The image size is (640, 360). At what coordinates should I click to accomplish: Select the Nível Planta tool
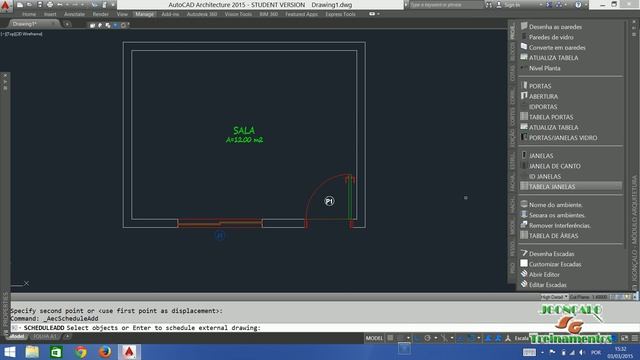pyautogui.click(x=544, y=68)
